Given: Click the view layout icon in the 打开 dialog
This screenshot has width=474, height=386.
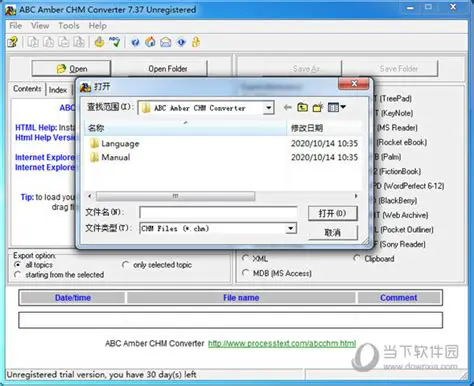Looking at the screenshot, I should click(333, 107).
